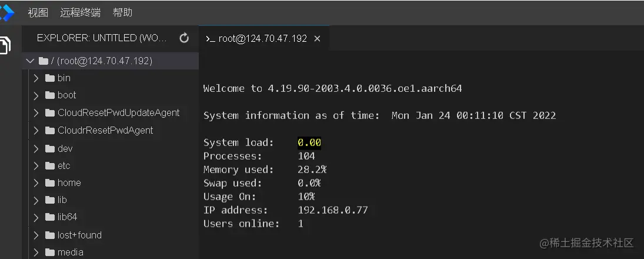The image size is (644, 259).
Task: Select the lost+found folder name
Action: click(79, 235)
